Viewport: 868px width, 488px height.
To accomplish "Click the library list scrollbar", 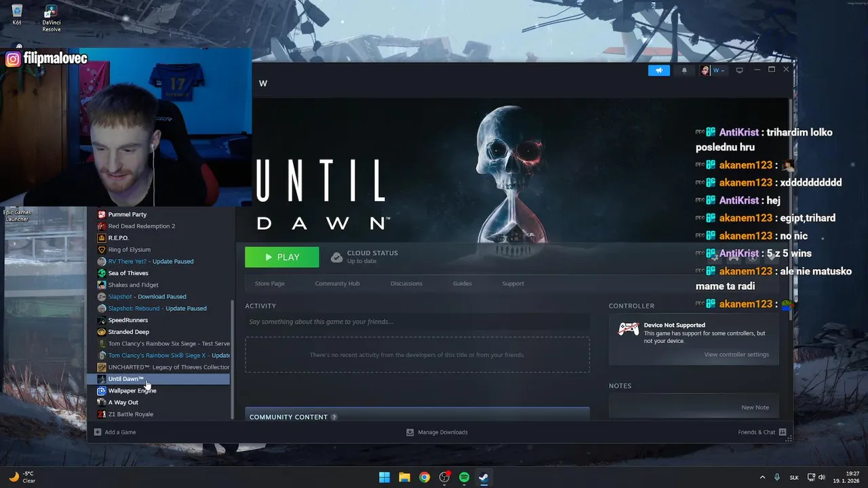I will click(x=234, y=359).
